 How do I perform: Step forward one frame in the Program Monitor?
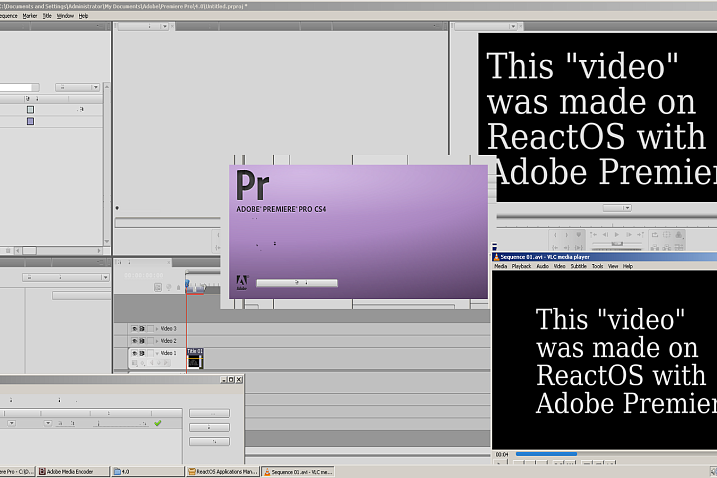(629, 235)
